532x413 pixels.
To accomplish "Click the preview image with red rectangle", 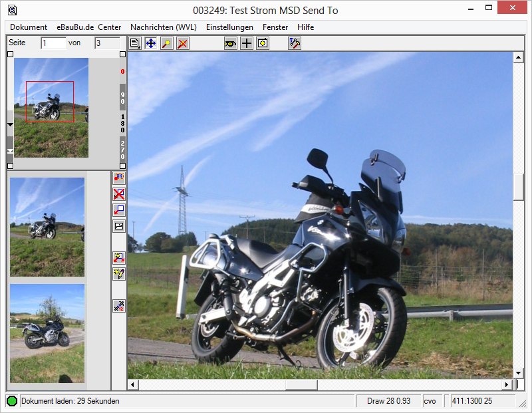I will (51, 108).
